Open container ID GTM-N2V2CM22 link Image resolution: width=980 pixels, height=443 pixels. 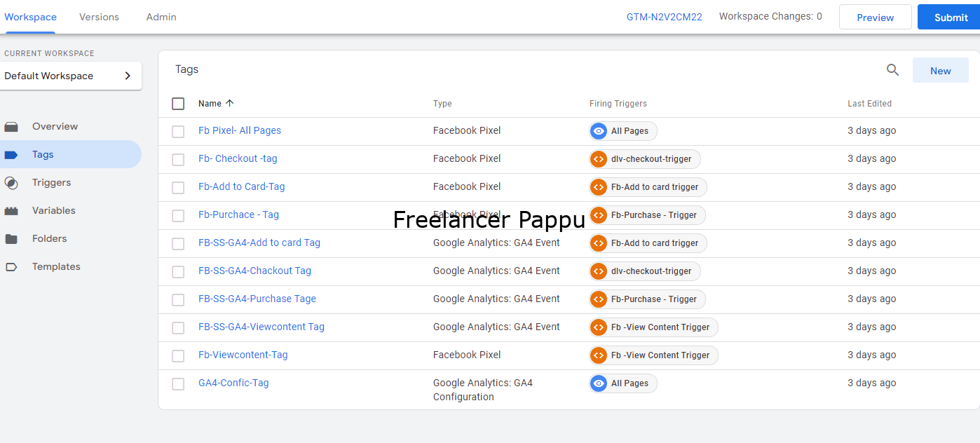coord(665,17)
